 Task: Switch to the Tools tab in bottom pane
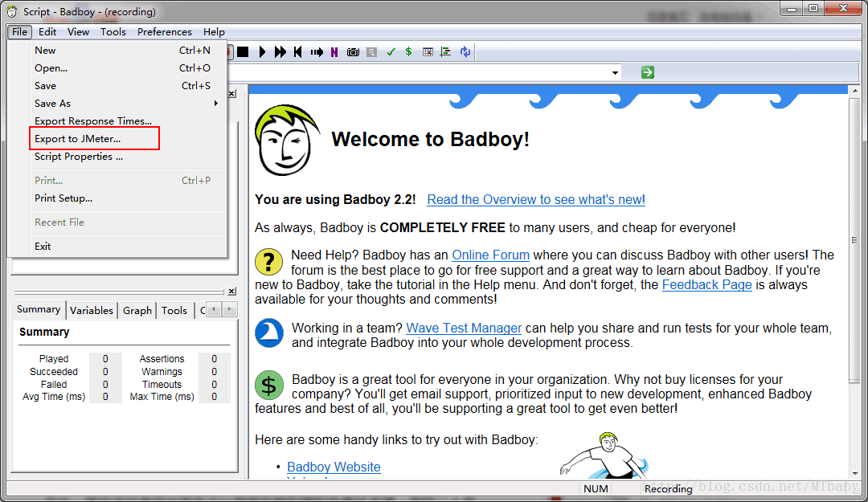(174, 311)
